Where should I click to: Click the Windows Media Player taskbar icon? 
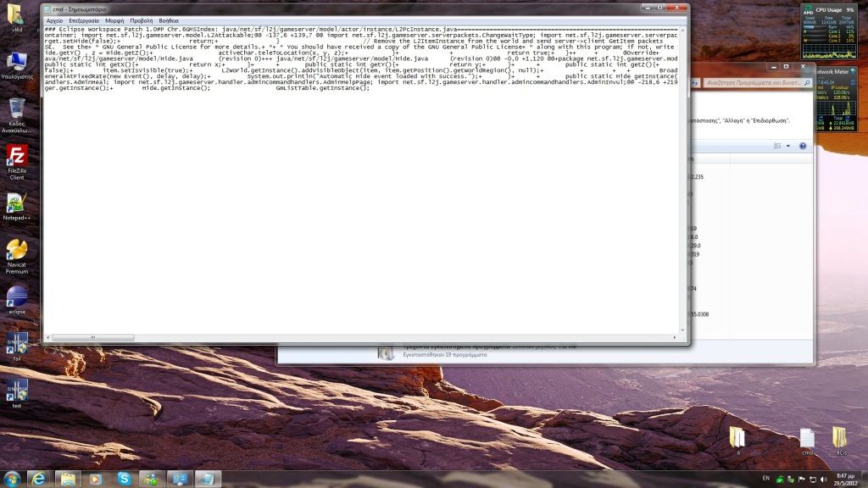(95, 479)
